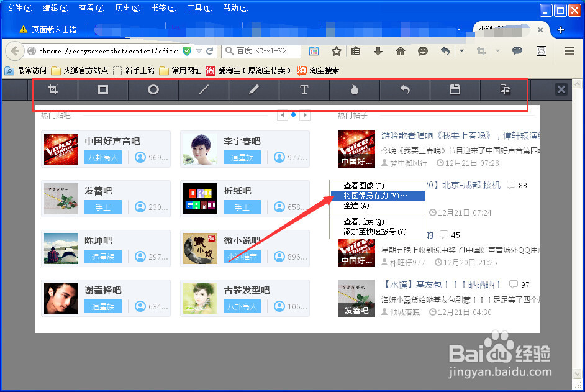Screen dimensions: 585x392
Task: Choose 添加至快速拨号 in context menu
Action: (x=378, y=232)
